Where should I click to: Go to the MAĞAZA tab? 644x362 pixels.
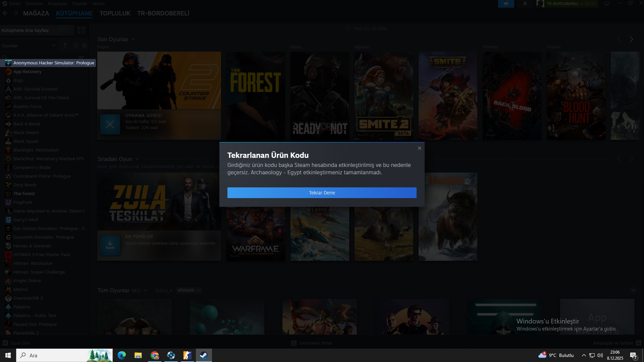(x=36, y=13)
